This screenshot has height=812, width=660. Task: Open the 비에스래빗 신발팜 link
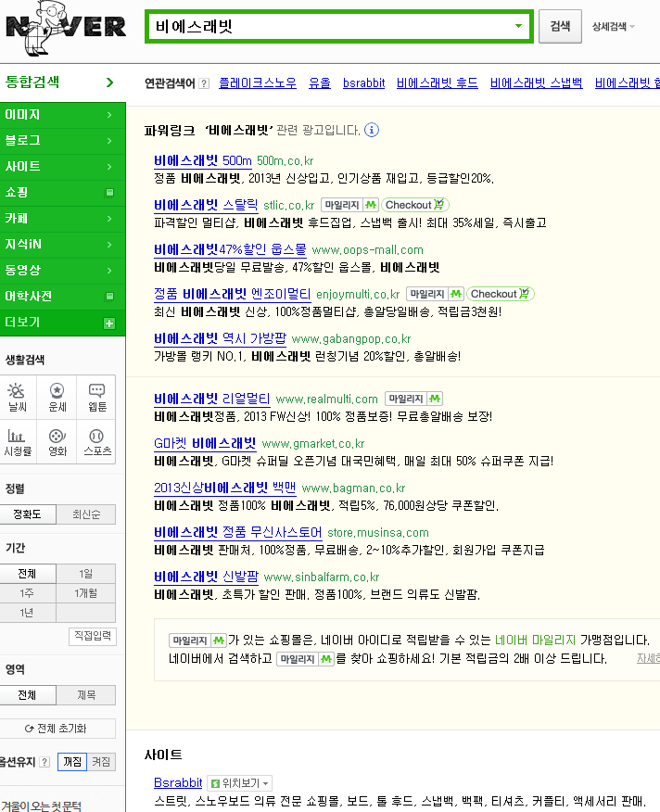pyautogui.click(x=206, y=577)
